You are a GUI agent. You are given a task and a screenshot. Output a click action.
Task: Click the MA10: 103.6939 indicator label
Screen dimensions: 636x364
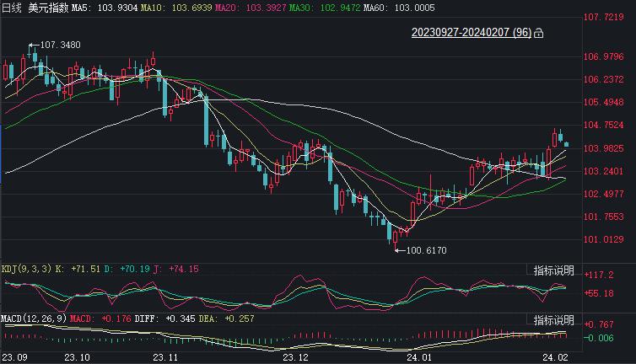point(176,8)
